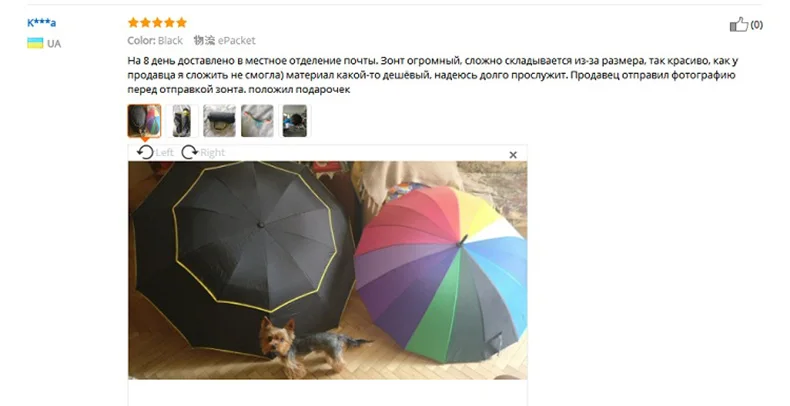Image resolution: width=790 pixels, height=406 pixels.
Task: Open reviewer K***a's profile link
Action: tap(41, 23)
